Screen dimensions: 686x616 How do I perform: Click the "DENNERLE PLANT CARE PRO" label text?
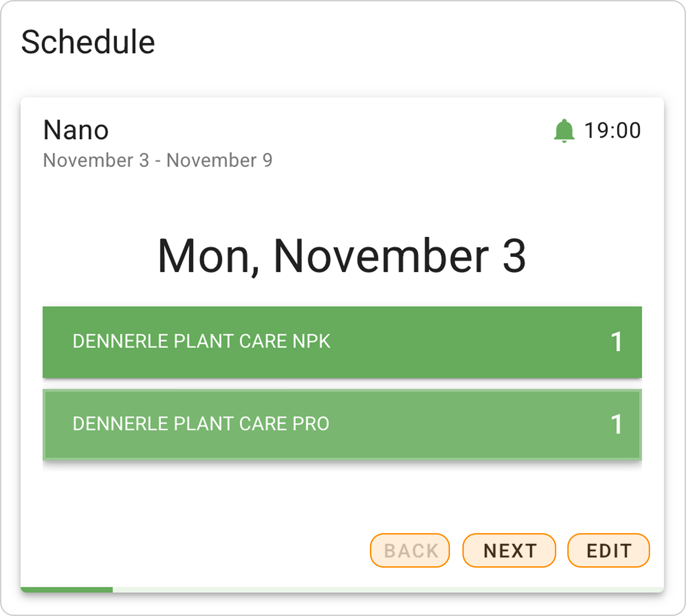coord(201,424)
